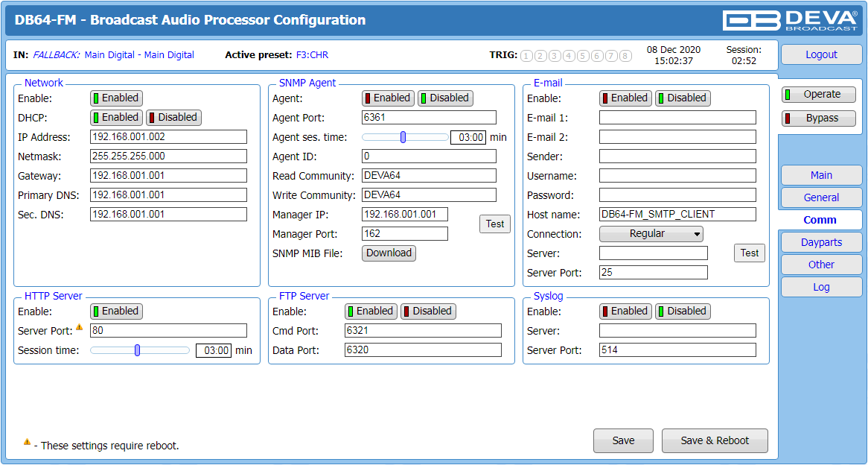The image size is (868, 465).
Task: Open the Dayparts tab
Action: 822,242
